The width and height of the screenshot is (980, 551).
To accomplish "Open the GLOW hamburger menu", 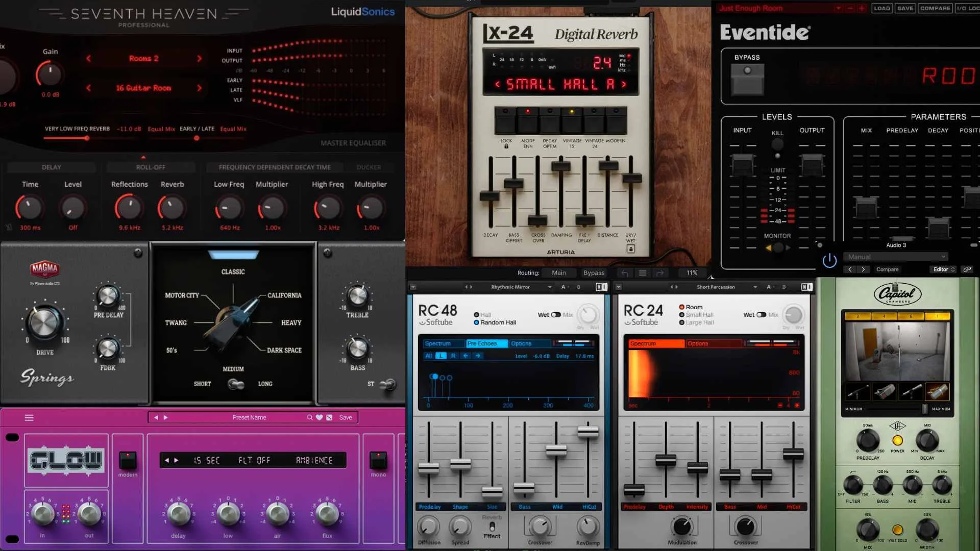I will coord(30,417).
